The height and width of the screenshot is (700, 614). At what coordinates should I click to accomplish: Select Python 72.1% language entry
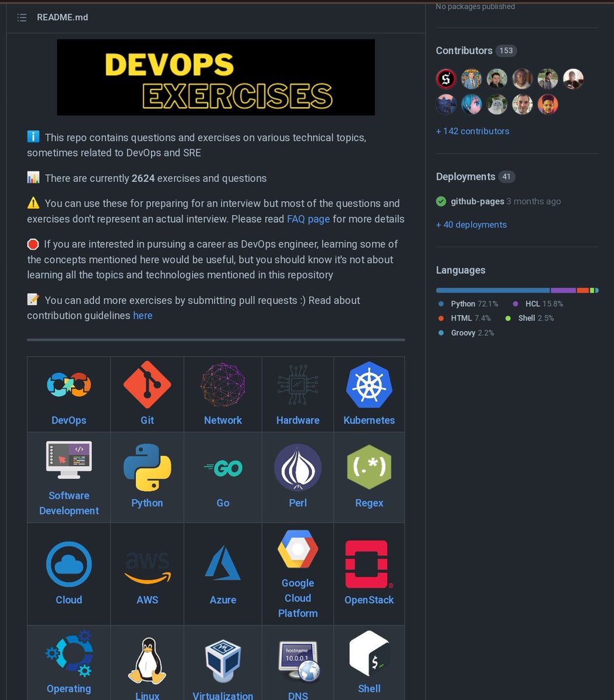[468, 304]
